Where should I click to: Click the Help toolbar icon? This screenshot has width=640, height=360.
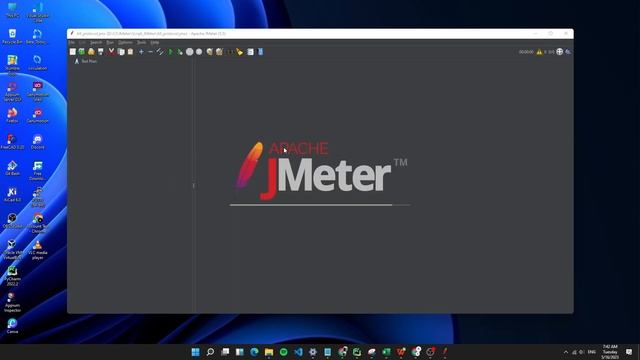click(260, 52)
